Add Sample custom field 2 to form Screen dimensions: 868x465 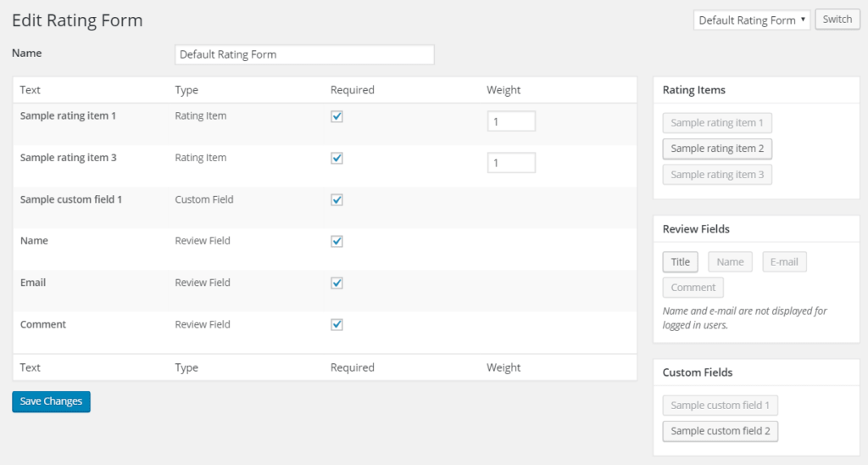coord(720,431)
